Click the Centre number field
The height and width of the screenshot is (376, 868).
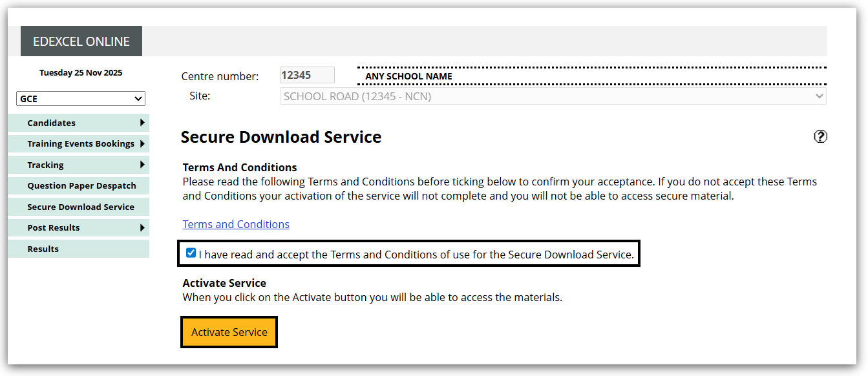pyautogui.click(x=307, y=75)
